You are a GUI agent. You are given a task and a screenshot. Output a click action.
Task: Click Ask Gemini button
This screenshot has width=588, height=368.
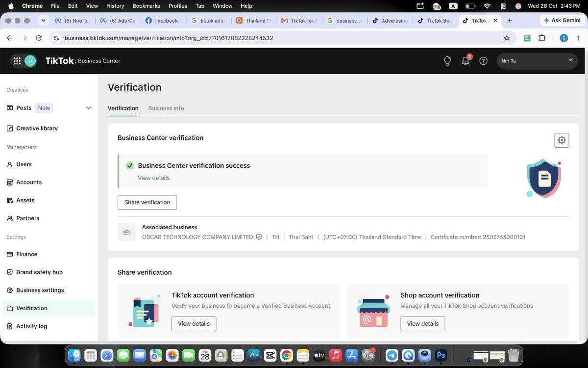(562, 21)
